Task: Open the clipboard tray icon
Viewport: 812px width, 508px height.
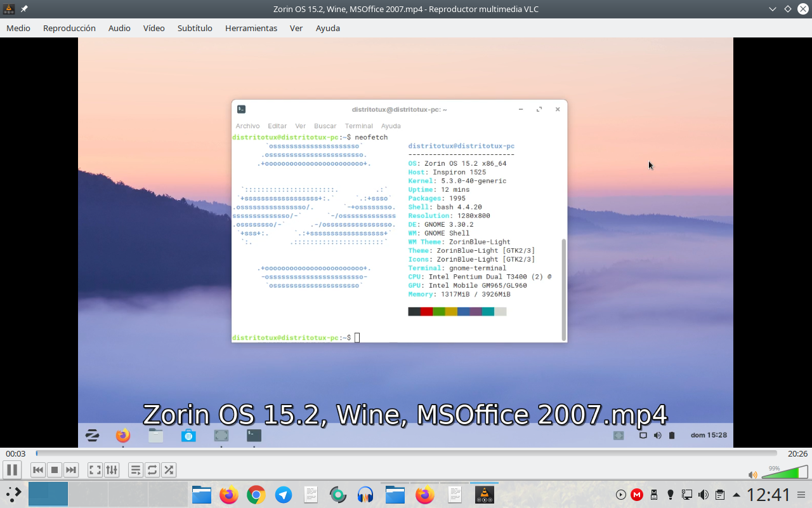Action: pos(720,495)
